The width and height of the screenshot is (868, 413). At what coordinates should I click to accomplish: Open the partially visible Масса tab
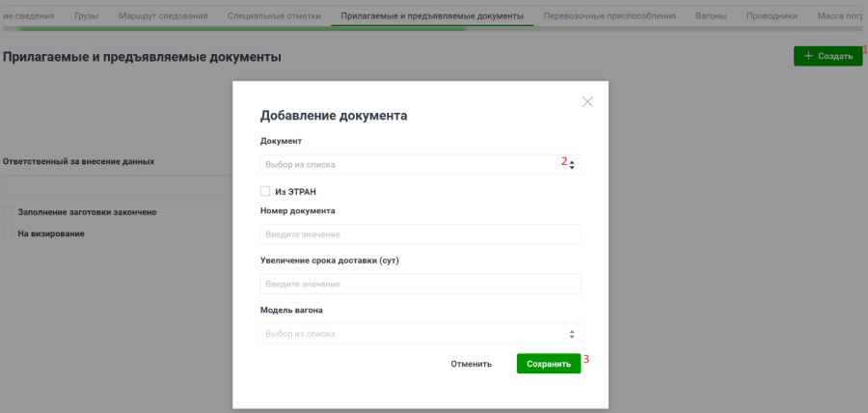[x=841, y=16]
